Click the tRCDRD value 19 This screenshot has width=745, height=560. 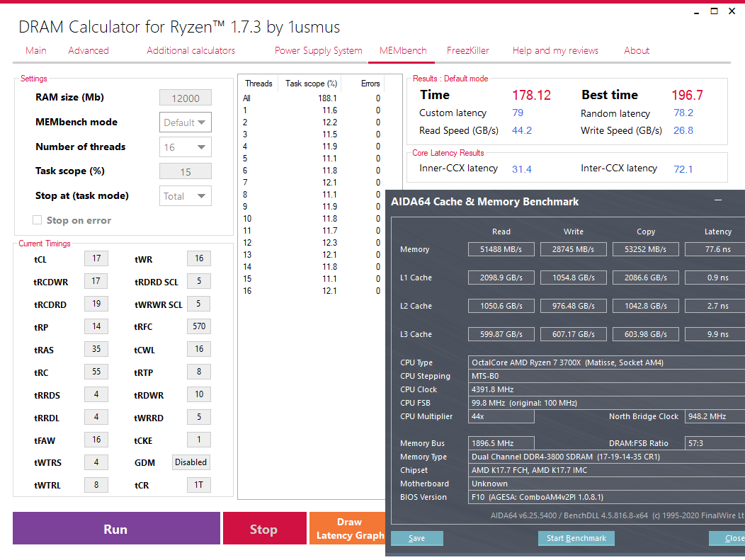pos(96,304)
